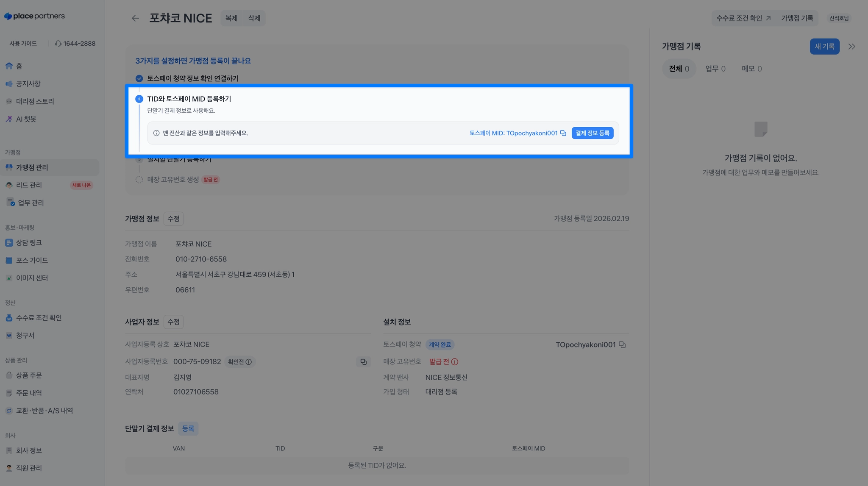Collapse the 가맹점 기록 panel with double chevron
This screenshot has height=486, width=868.
coord(851,47)
